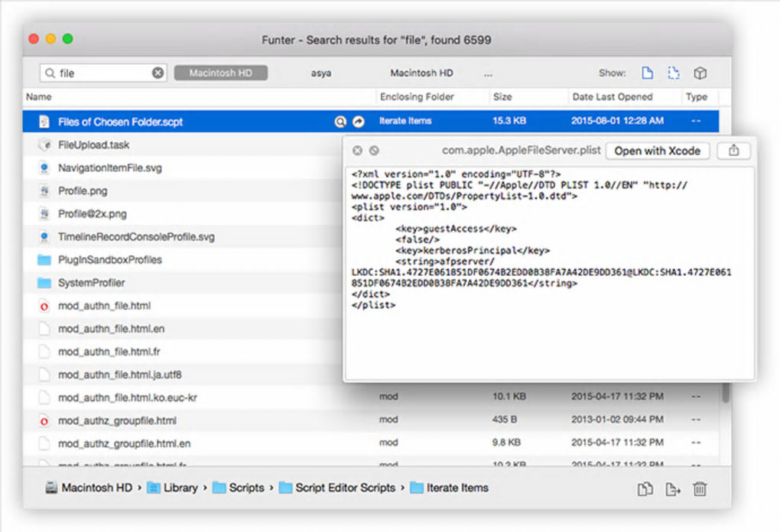
Task: Click date 2013-01-02 09:44 PM cell
Action: (x=617, y=420)
